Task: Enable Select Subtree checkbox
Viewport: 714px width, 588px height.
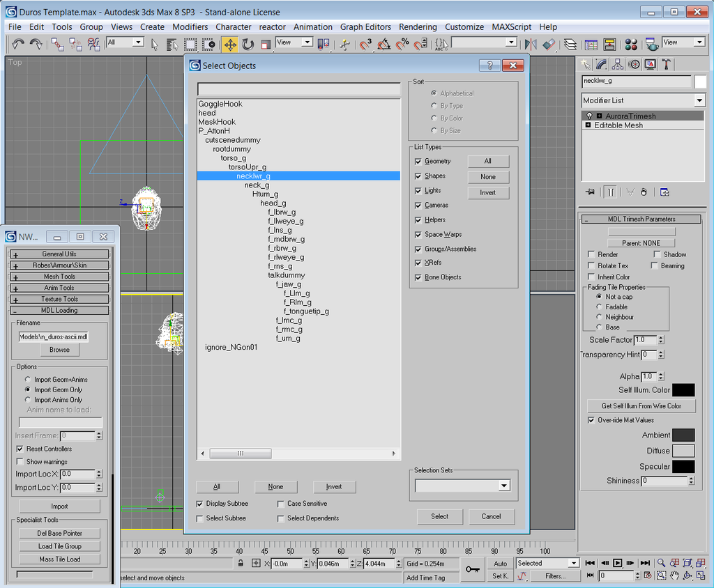Action: coord(199,518)
